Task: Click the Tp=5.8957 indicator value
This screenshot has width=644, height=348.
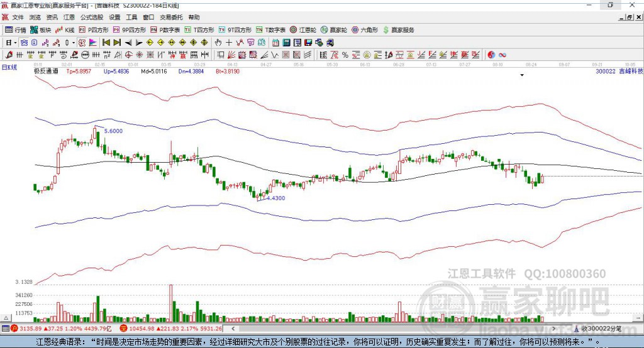Action: pos(79,71)
